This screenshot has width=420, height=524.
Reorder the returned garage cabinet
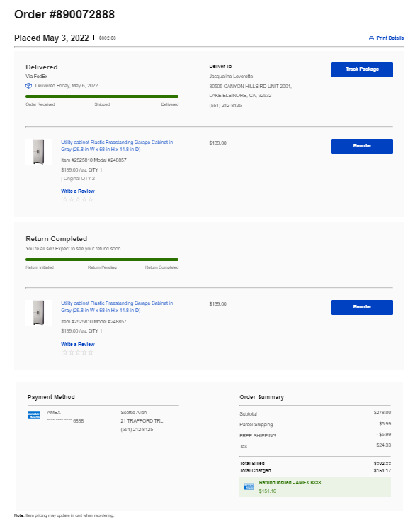point(362,307)
